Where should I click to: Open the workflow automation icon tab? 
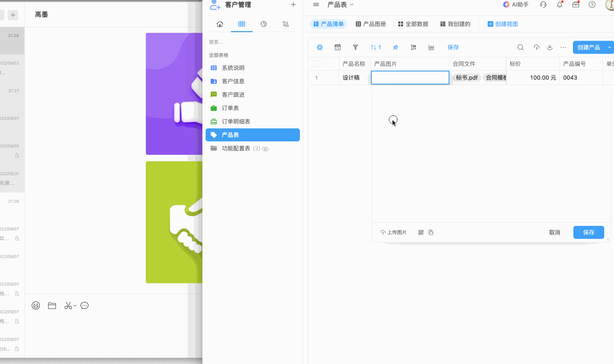(x=286, y=24)
